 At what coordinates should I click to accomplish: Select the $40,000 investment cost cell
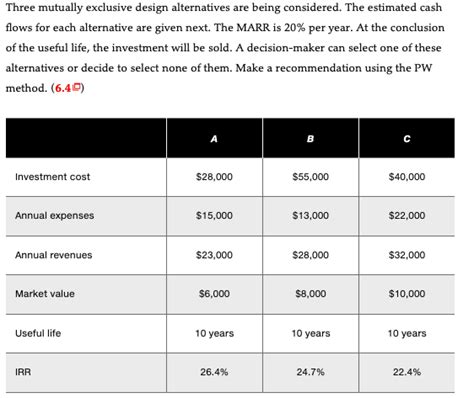pyautogui.click(x=407, y=177)
